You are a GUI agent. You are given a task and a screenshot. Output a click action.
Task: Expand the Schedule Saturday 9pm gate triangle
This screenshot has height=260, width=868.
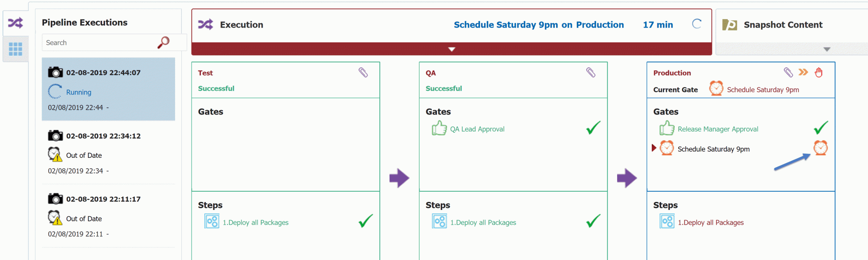pos(654,148)
